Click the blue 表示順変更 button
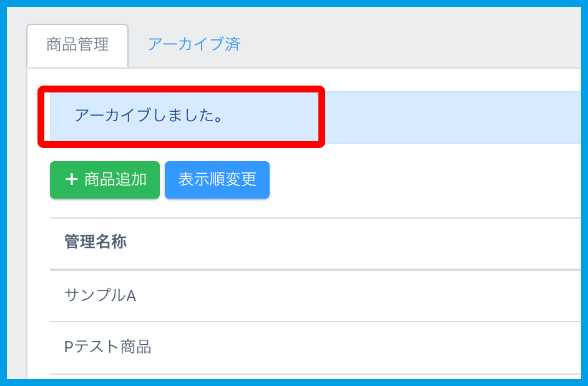 (x=217, y=180)
